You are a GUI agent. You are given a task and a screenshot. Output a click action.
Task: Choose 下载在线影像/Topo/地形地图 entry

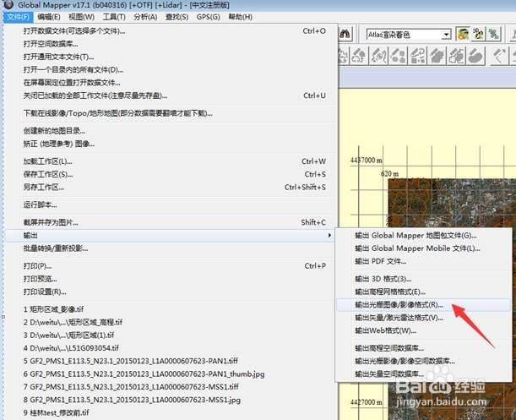pos(171,113)
